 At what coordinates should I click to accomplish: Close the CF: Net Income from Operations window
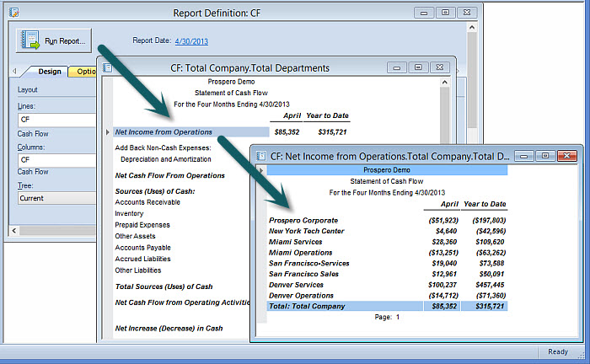[566, 156]
